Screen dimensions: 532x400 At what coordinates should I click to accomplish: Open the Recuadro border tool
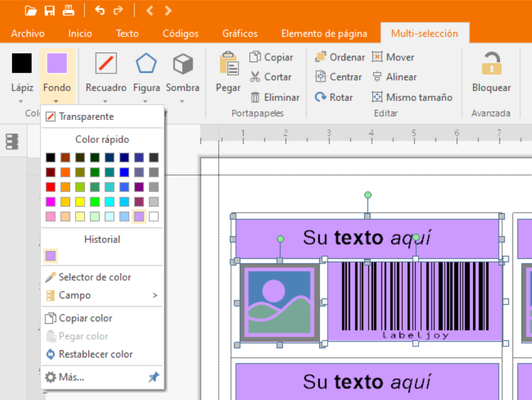106,63
